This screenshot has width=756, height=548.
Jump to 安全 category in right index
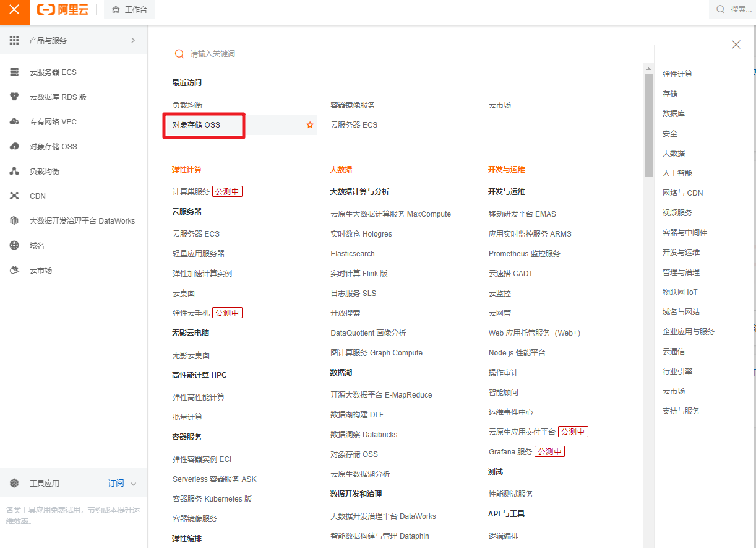pos(670,134)
